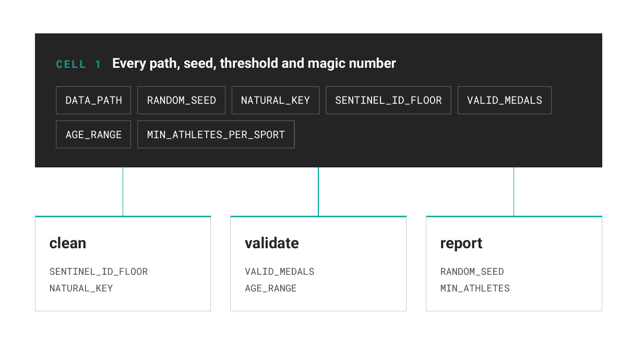Screen dimensions: 620x364
Task: Open the validate module card title
Action: coord(272,243)
